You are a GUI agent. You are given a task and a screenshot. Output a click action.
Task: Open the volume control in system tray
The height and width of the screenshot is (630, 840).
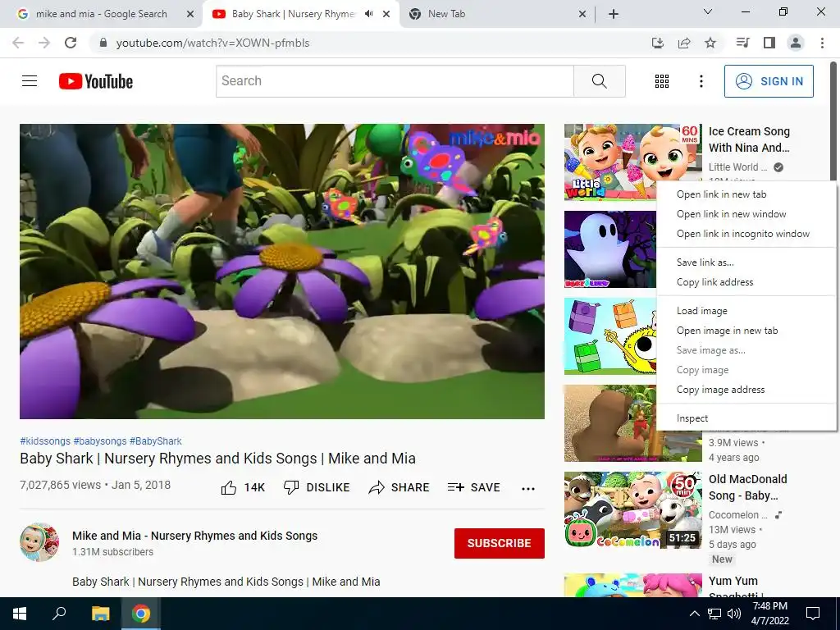(734, 614)
